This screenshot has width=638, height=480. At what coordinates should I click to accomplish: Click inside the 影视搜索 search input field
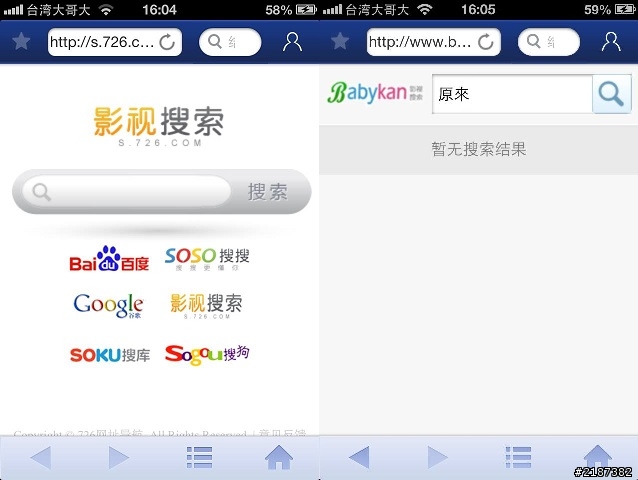[x=127, y=191]
